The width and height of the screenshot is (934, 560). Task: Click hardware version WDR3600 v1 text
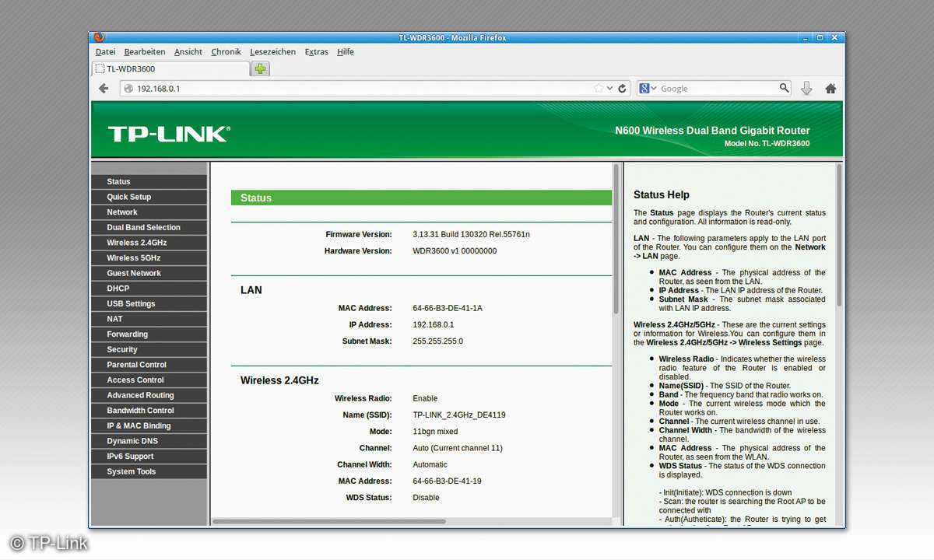pyautogui.click(x=455, y=251)
